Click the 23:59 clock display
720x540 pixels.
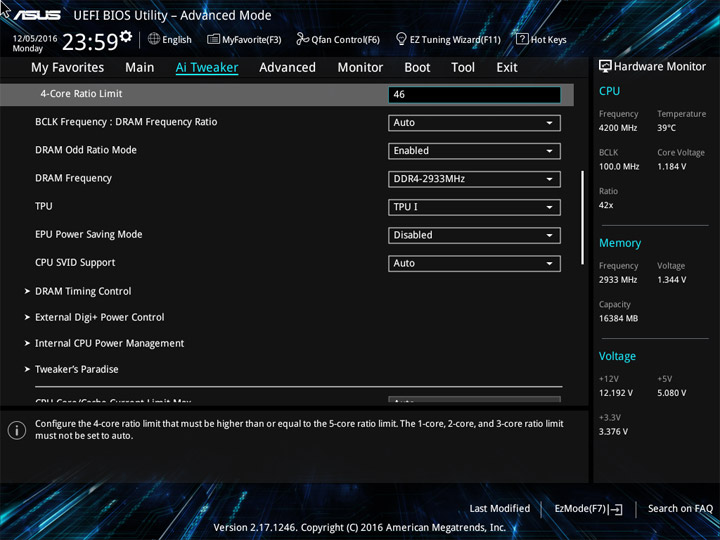[90, 42]
